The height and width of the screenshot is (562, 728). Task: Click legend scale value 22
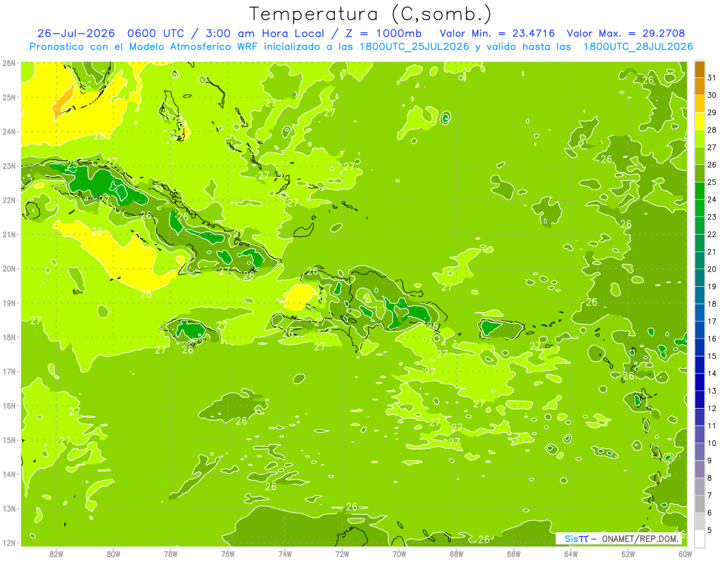point(712,234)
